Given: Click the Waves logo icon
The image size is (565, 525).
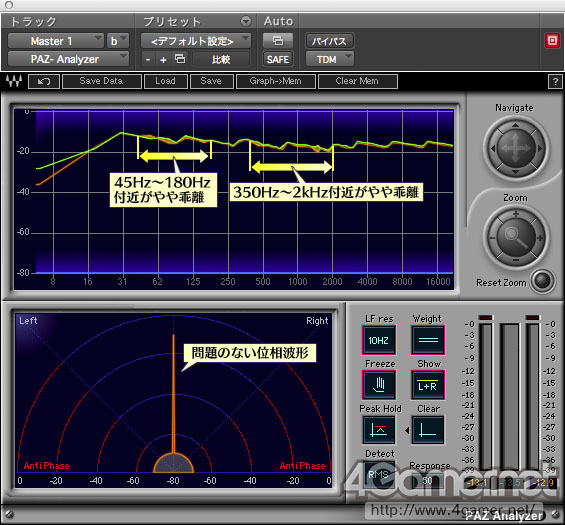Looking at the screenshot, I should (x=14, y=81).
